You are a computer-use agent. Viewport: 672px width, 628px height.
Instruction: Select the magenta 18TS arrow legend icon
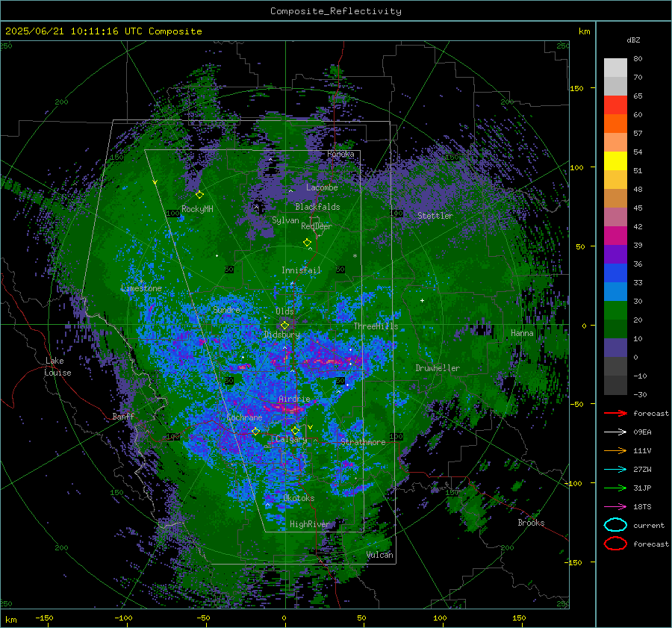615,507
